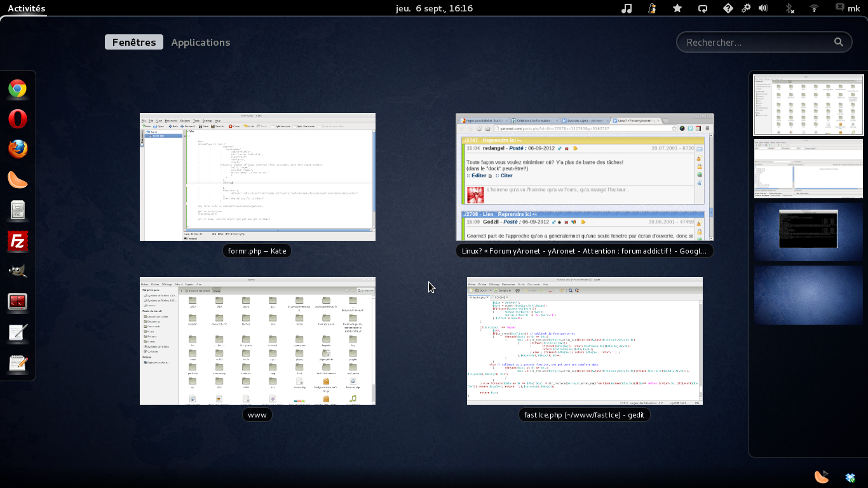The width and height of the screenshot is (868, 488).
Task: Open the Wi-Fi network indicator
Action: [x=814, y=8]
